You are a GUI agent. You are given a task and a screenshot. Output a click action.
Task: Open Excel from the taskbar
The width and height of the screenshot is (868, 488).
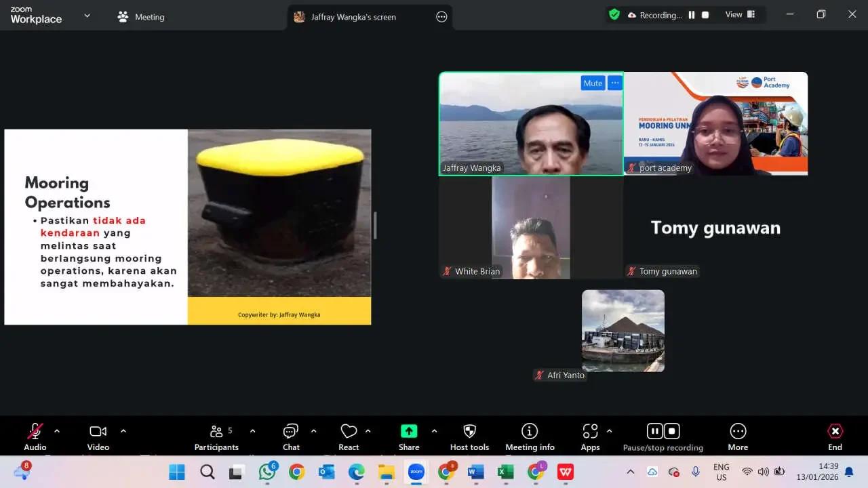pos(505,472)
